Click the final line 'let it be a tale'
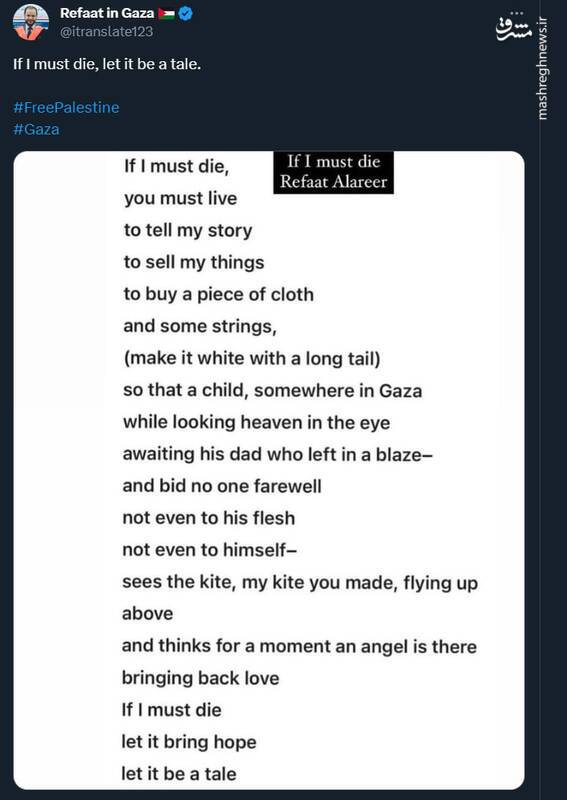The width and height of the screenshot is (567, 800). [179, 773]
